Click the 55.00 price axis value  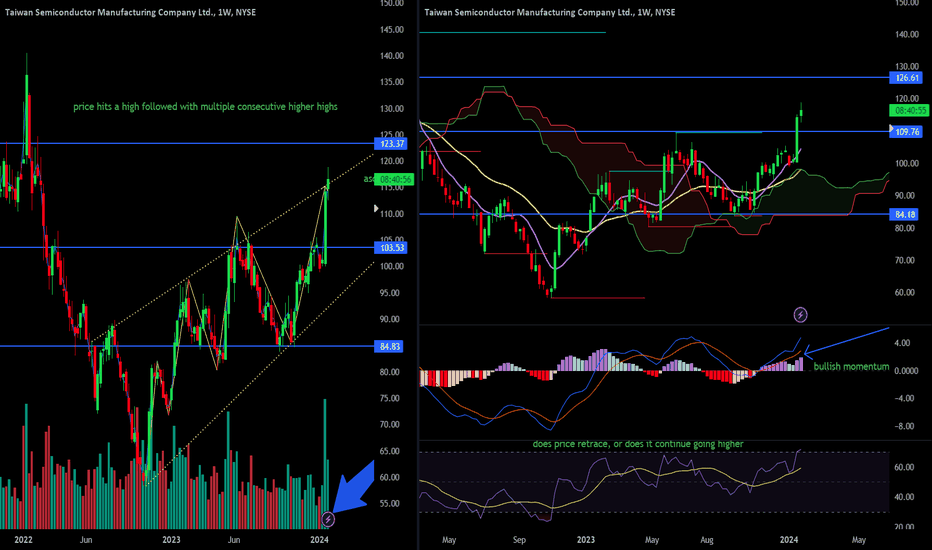[x=390, y=504]
